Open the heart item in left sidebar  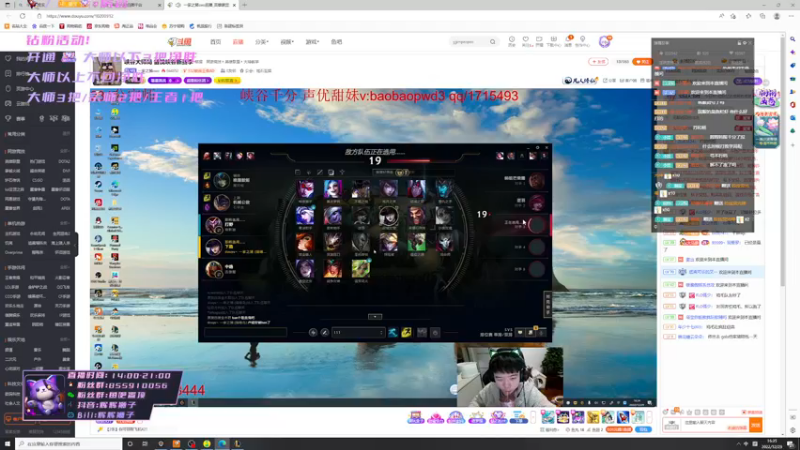tap(8, 59)
